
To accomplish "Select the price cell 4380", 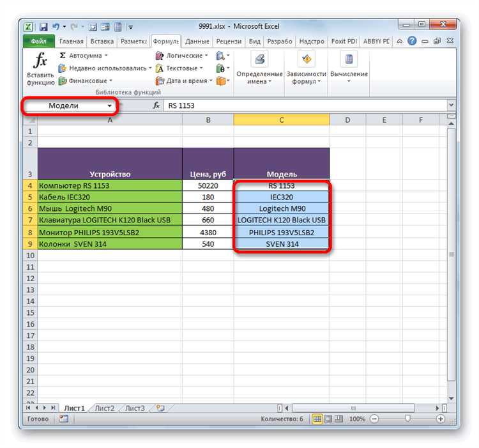I will (x=208, y=232).
